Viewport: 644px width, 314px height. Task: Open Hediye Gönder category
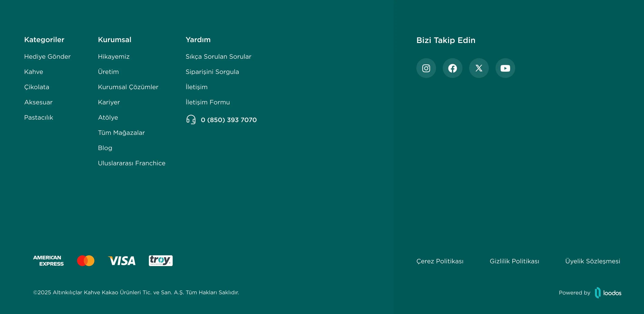click(47, 57)
